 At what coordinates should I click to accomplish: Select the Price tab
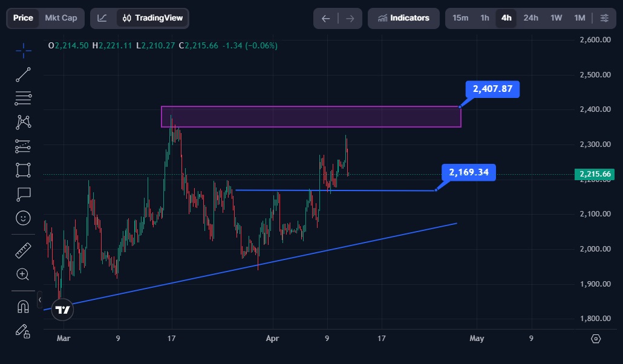tap(23, 18)
